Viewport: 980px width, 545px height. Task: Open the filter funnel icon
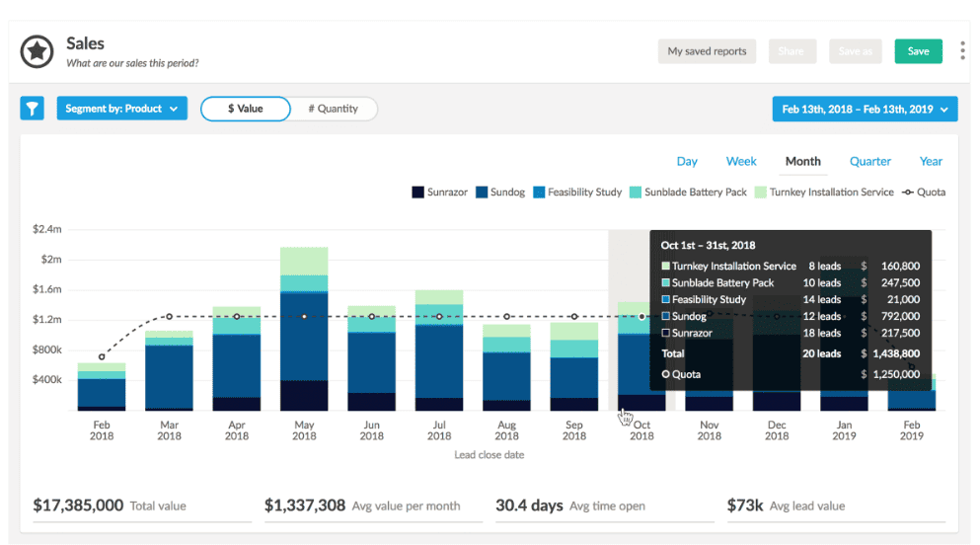tap(33, 109)
